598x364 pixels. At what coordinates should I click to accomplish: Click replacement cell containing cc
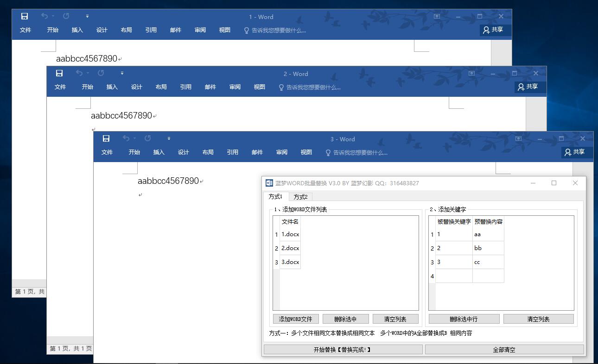pos(488,262)
